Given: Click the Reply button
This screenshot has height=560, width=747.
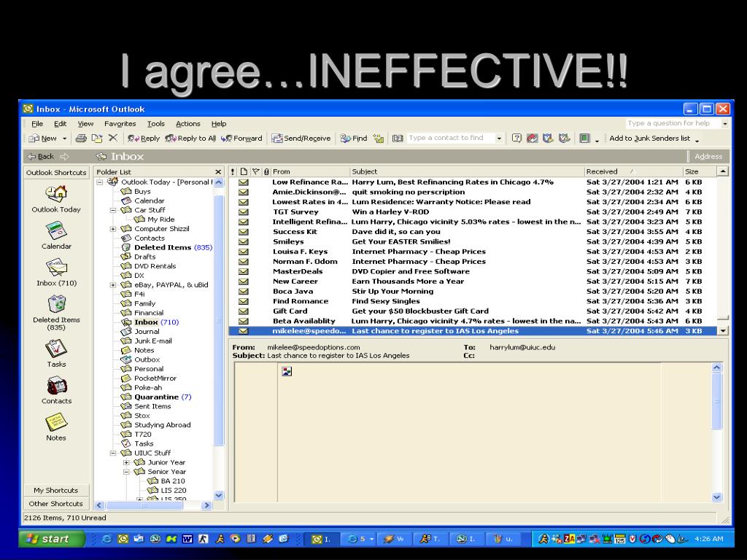Looking at the screenshot, I should click(x=144, y=138).
